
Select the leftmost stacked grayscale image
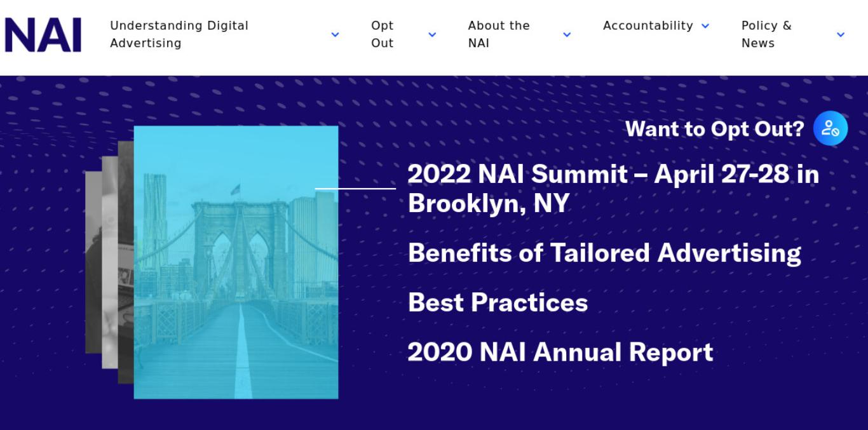[93, 262]
